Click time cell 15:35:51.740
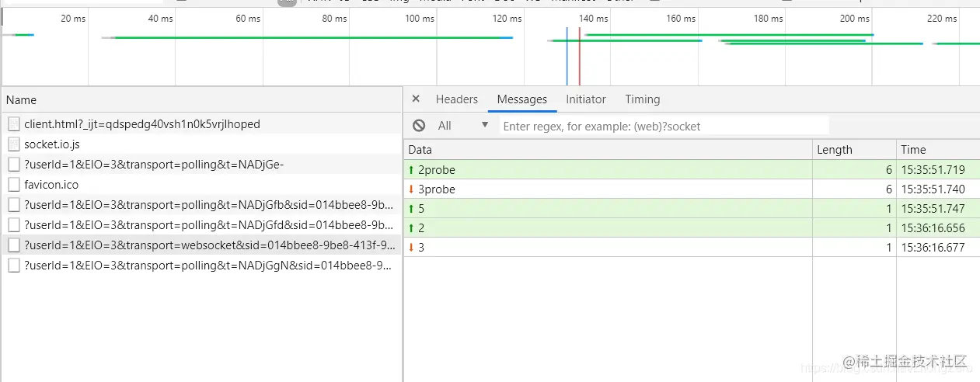This screenshot has height=382, width=980. tap(933, 189)
